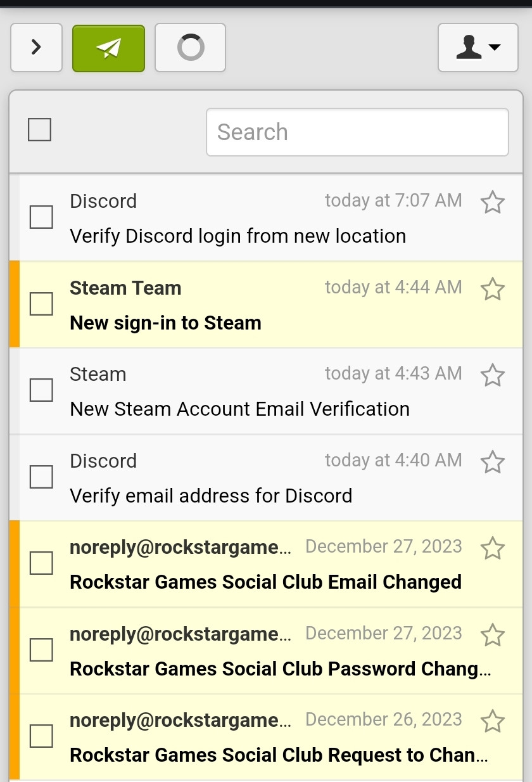Tick the checkbox for Rockstar Email Changed
532x782 pixels.
[42, 563]
